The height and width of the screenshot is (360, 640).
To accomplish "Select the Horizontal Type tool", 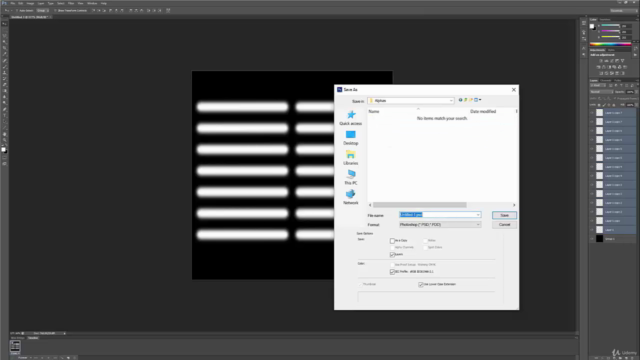I will coord(4,116).
